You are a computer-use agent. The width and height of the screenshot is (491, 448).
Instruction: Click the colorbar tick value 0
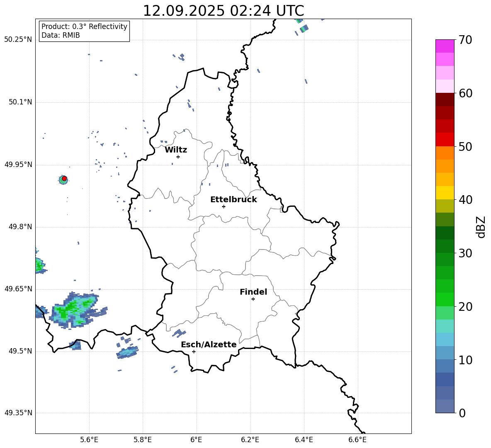[x=462, y=413]
